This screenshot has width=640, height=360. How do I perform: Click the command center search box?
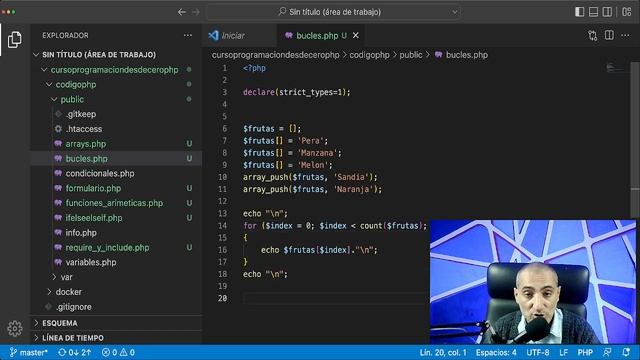point(334,12)
